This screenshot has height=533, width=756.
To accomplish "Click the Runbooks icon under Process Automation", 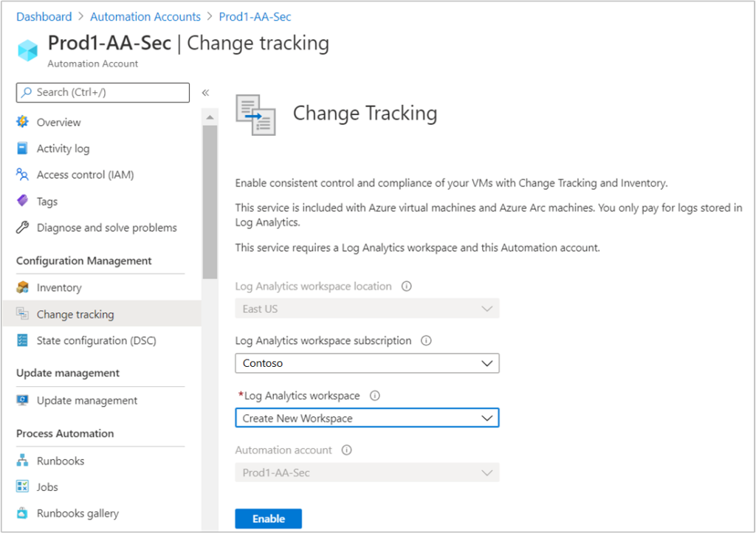I will [x=24, y=461].
